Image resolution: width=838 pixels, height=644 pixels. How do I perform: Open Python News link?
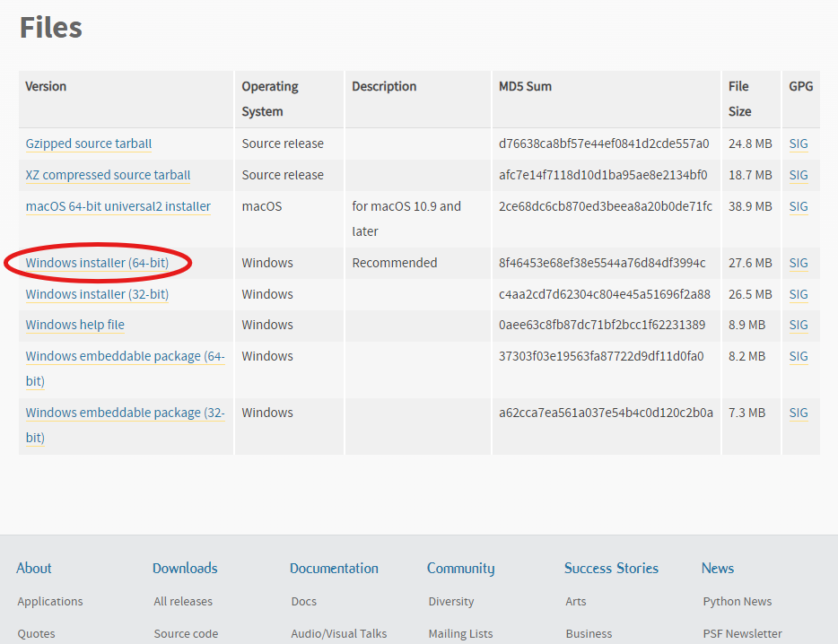738,602
